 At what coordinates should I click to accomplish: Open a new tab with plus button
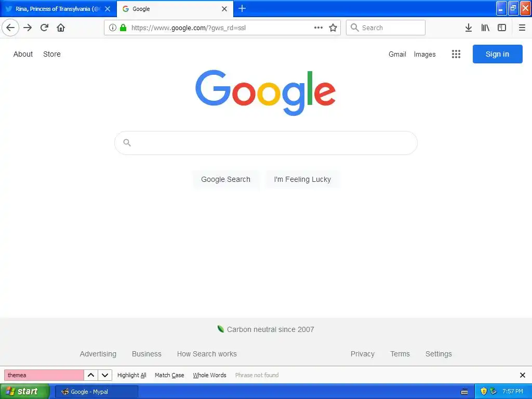(x=242, y=8)
